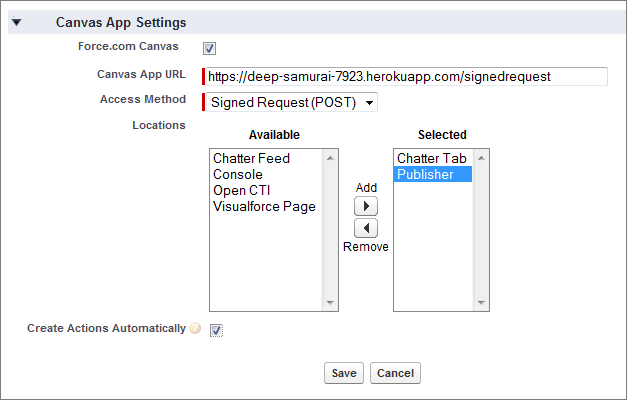Collapse the Canvas App Settings section
This screenshot has height=400, width=627.
tap(16, 22)
